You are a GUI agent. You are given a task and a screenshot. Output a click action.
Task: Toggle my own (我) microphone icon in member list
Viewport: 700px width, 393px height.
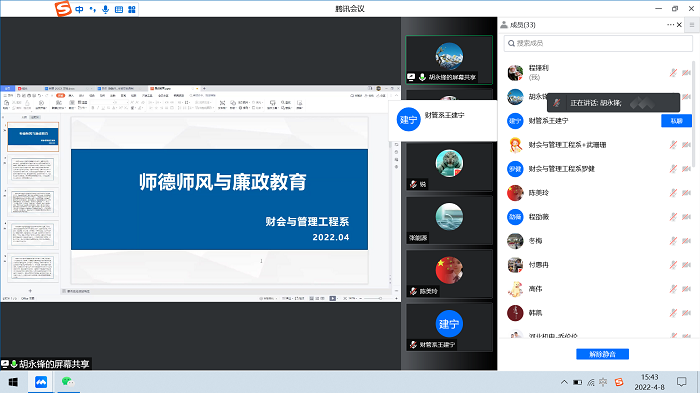(673, 72)
